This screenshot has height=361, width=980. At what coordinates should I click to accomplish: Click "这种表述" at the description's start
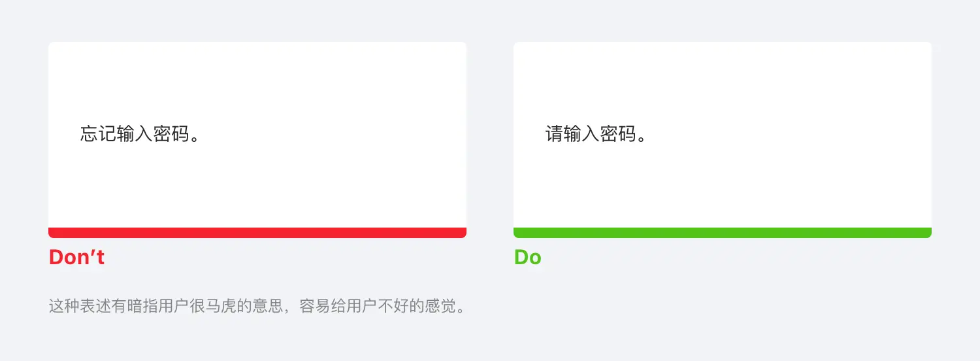(80, 306)
